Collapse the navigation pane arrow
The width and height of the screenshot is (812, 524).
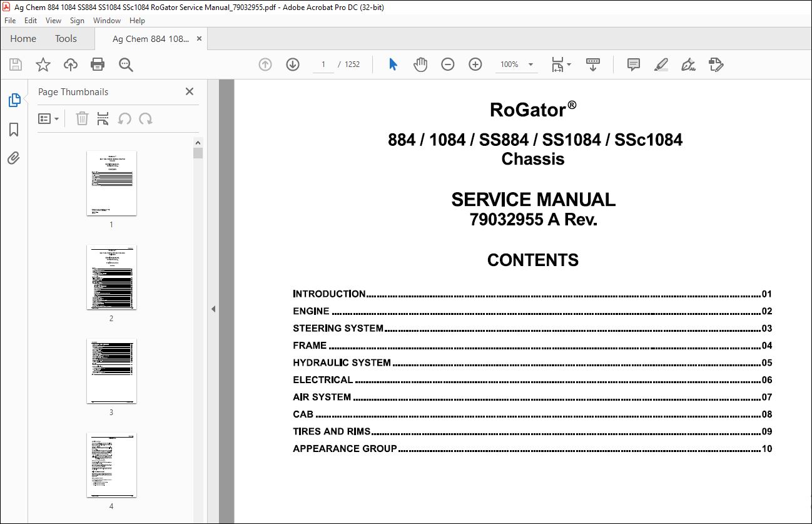point(213,309)
